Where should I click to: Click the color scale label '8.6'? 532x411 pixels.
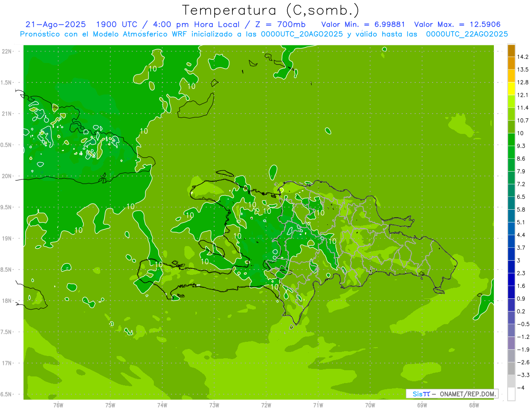pos(521,159)
